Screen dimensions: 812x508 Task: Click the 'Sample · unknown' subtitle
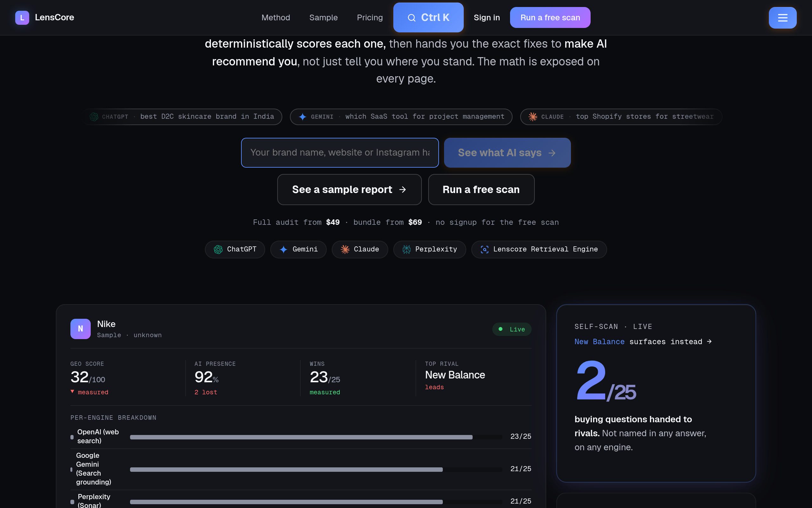pos(129,335)
